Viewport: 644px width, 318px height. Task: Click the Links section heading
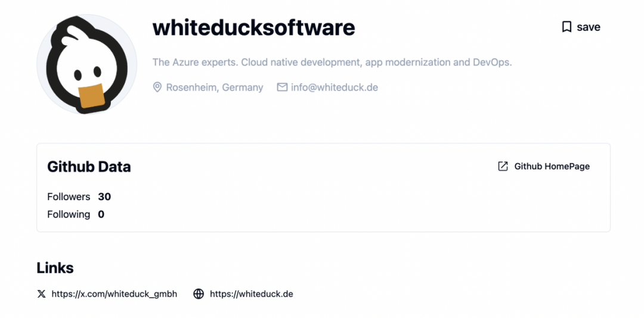point(55,268)
